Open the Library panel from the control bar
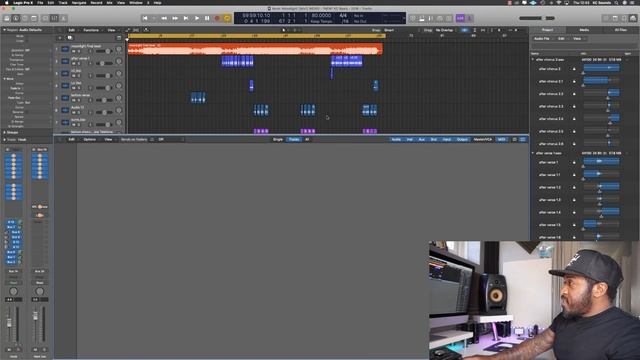This screenshot has height=360, width=640. (x=7, y=18)
